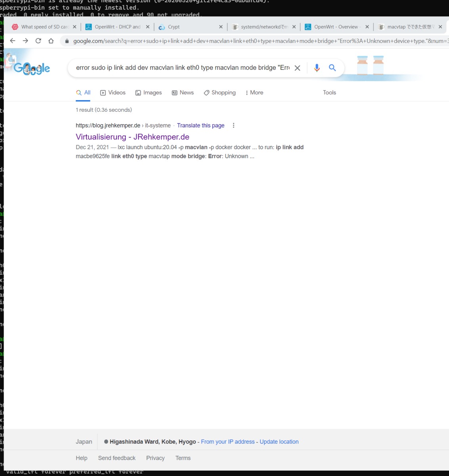The image size is (449, 476).
Task: Open the 'Send feedback' footer link
Action: point(117,458)
